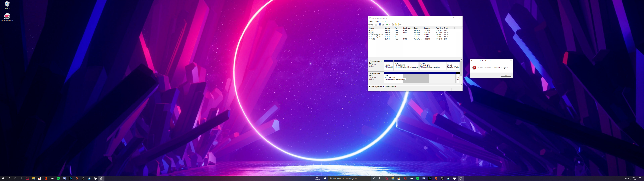Click the connect drive toolbar icon
The width and height of the screenshot is (644, 181).
tap(387, 24)
